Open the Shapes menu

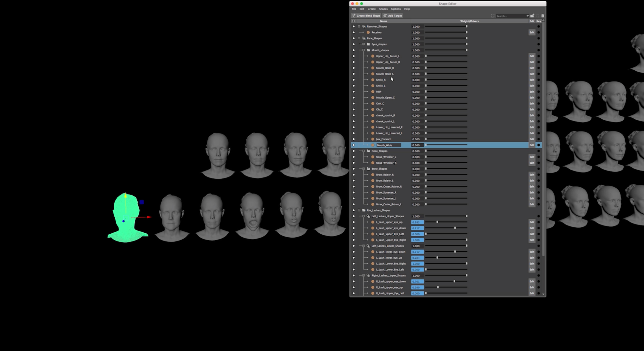tap(383, 9)
